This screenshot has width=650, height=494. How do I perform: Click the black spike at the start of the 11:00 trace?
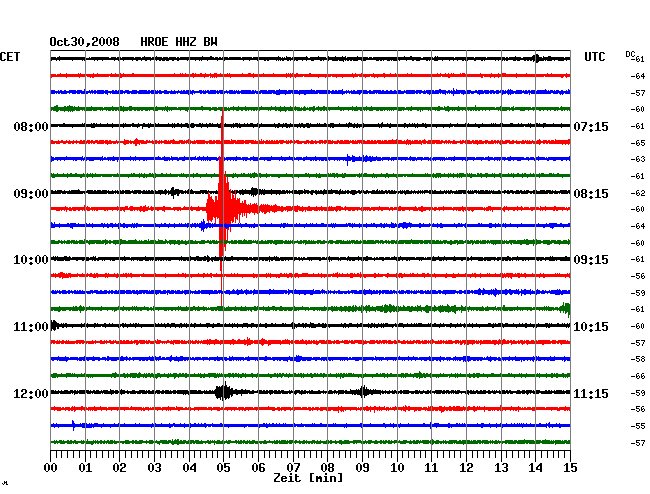(54, 325)
